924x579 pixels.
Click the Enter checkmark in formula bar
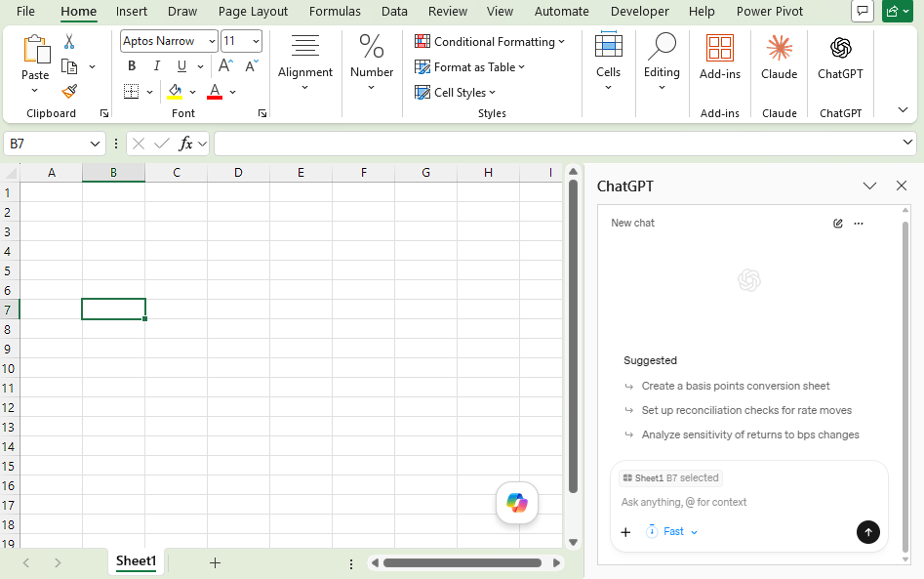pyautogui.click(x=161, y=144)
